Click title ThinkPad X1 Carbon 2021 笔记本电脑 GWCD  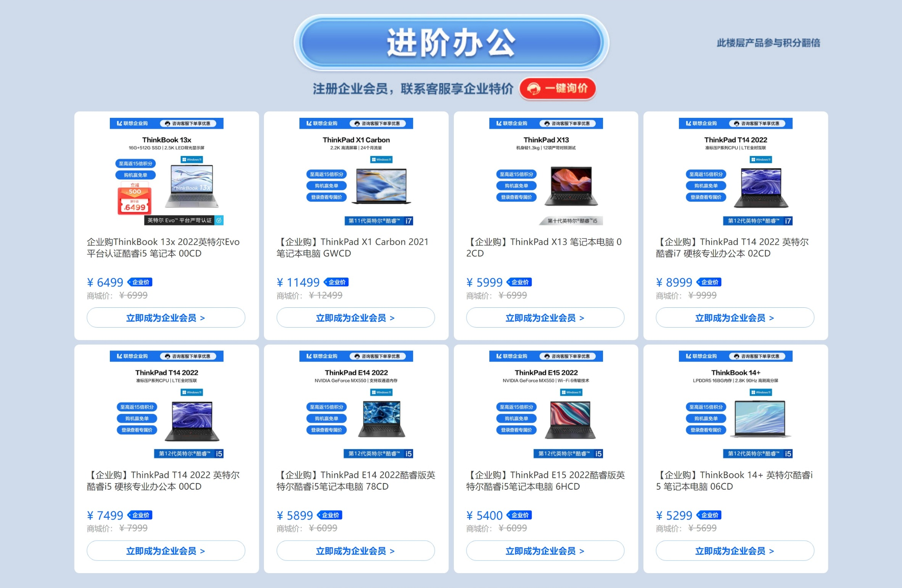point(353,247)
